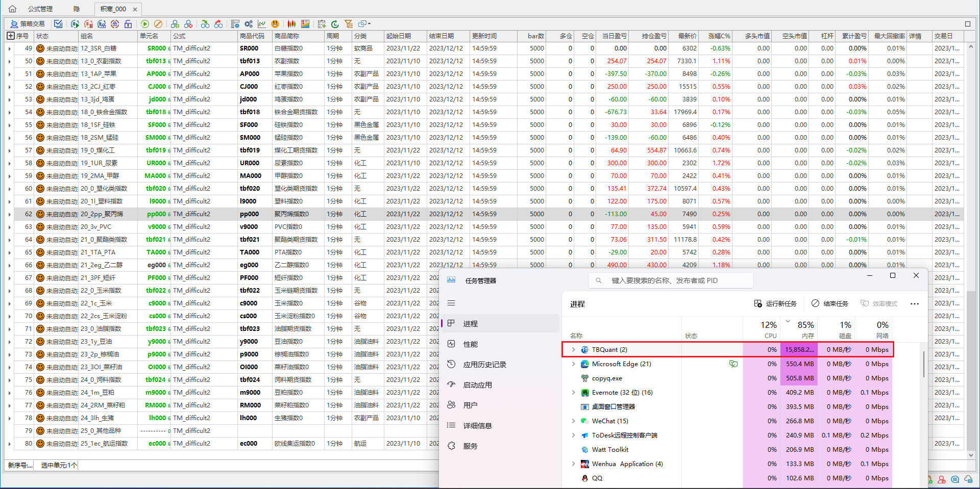Open the colorful report chart icon
Image resolution: width=980 pixels, height=489 pixels.
point(305,24)
